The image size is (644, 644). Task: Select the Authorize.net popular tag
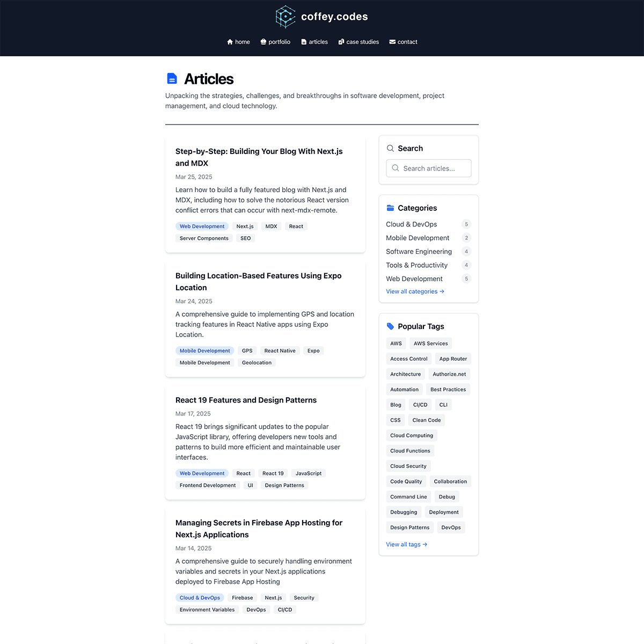point(449,374)
